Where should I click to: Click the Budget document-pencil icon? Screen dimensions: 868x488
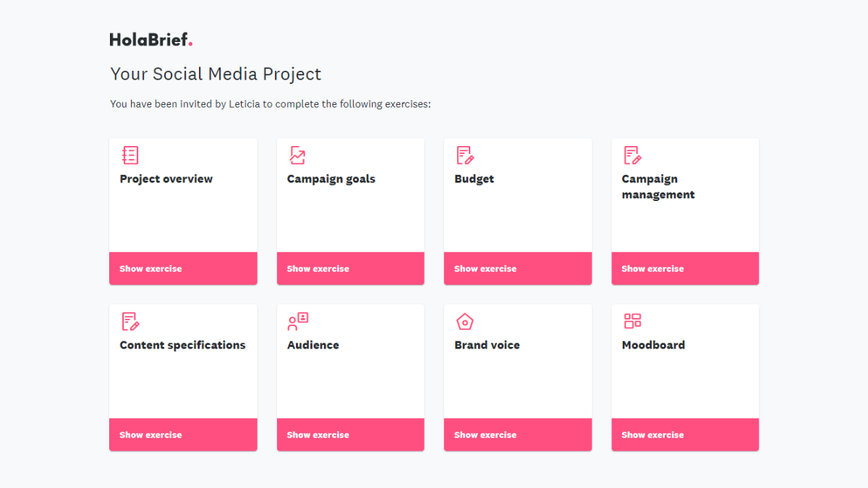pos(464,154)
